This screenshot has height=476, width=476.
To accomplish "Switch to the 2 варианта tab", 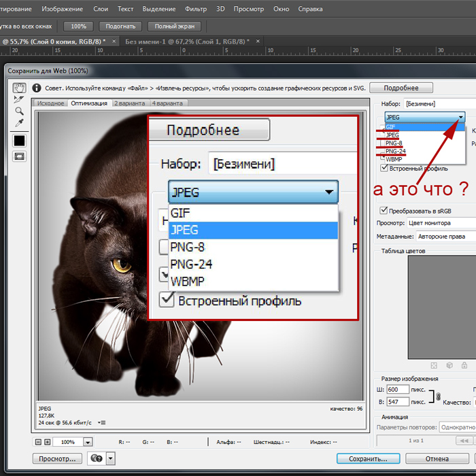I will coord(130,103).
